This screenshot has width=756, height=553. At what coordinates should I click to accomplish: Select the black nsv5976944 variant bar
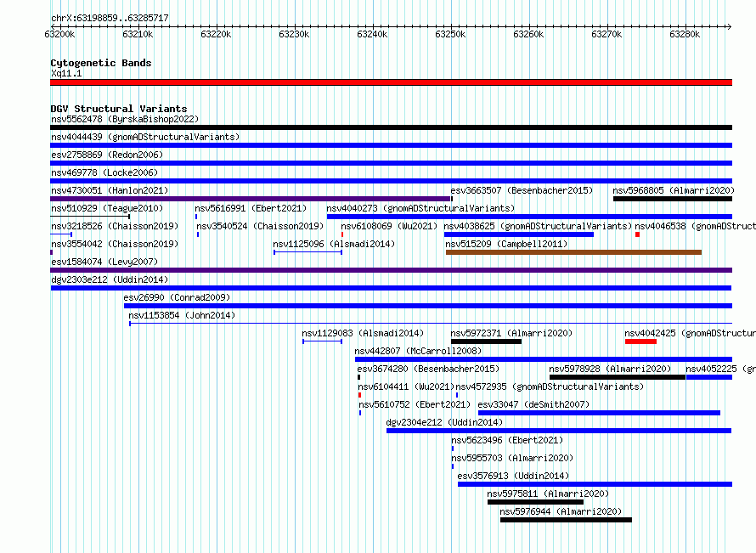tap(566, 520)
